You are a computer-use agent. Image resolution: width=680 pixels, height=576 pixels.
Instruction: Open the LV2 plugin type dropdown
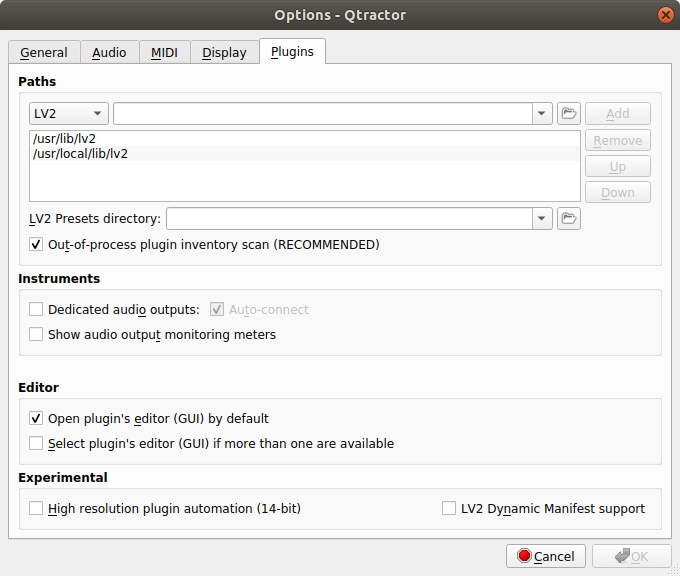click(x=69, y=114)
